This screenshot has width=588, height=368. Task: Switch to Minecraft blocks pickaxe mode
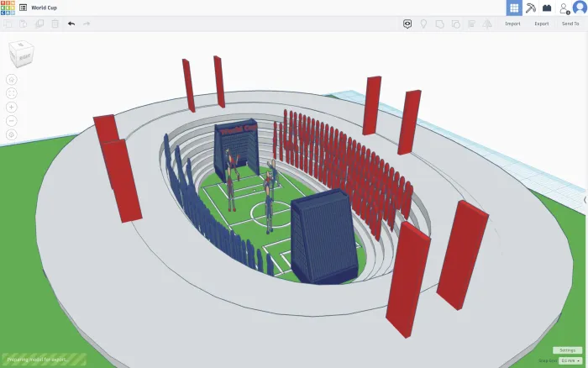pyautogui.click(x=531, y=8)
